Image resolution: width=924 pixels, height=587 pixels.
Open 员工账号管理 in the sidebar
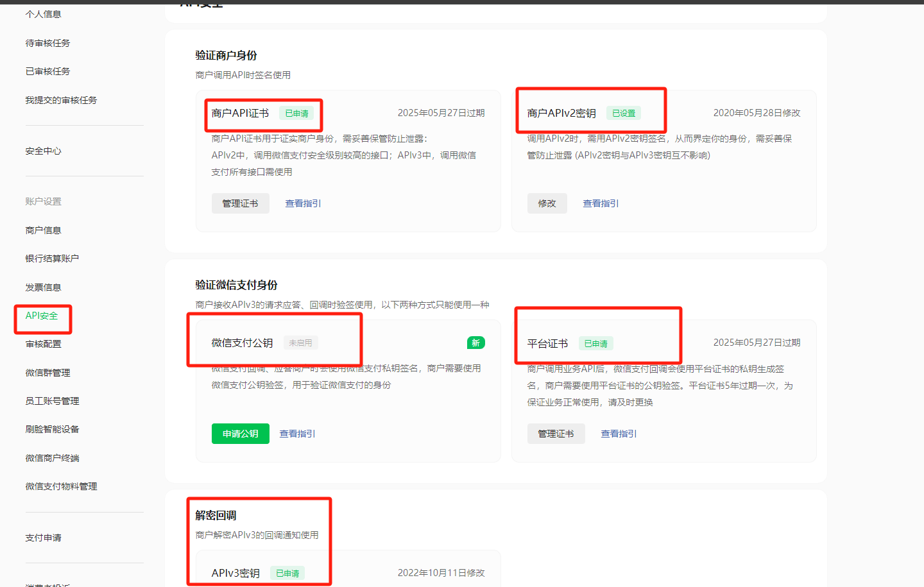click(x=52, y=401)
